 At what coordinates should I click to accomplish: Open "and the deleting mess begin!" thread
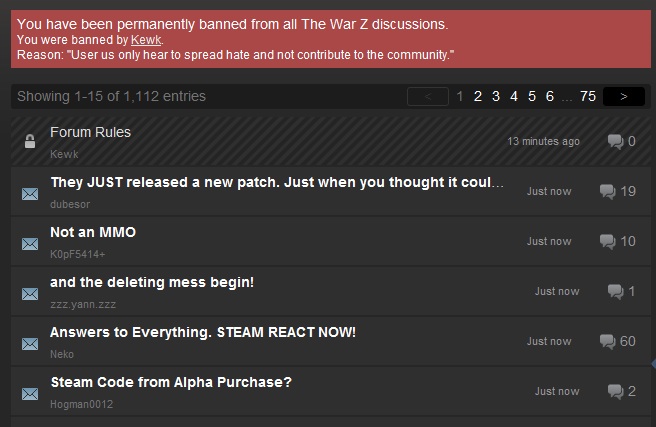[x=152, y=282]
